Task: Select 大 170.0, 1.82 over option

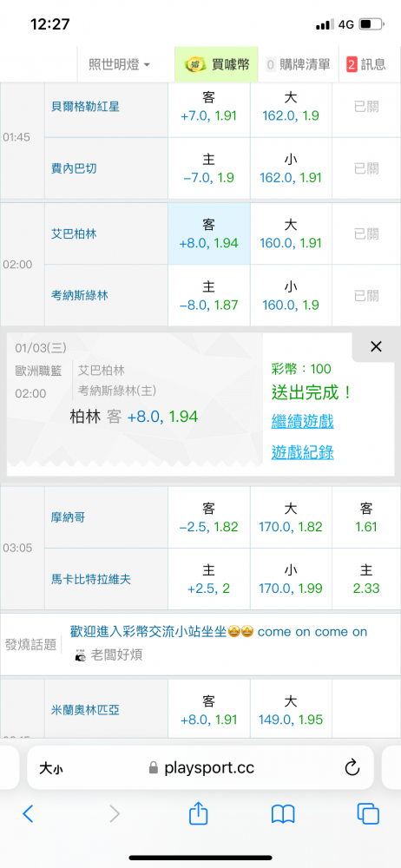Action: [x=291, y=517]
